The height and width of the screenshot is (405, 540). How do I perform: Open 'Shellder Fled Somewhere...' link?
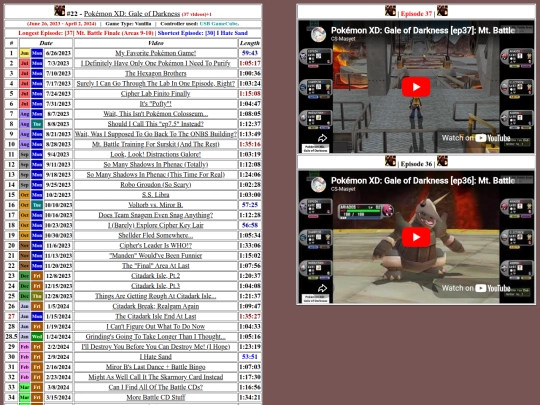(x=156, y=235)
